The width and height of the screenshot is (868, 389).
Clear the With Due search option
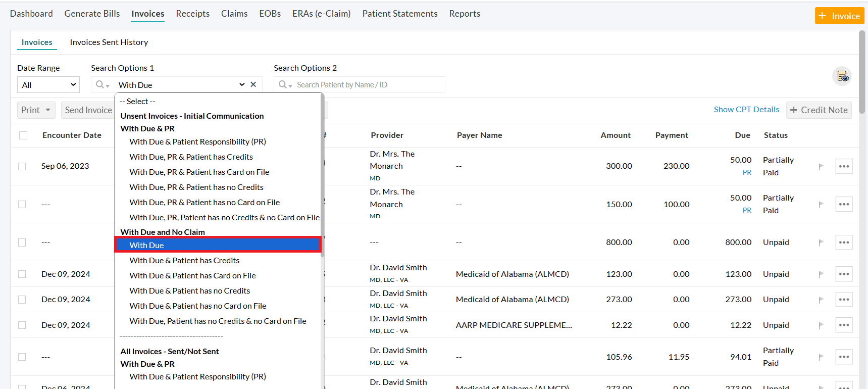(x=253, y=84)
